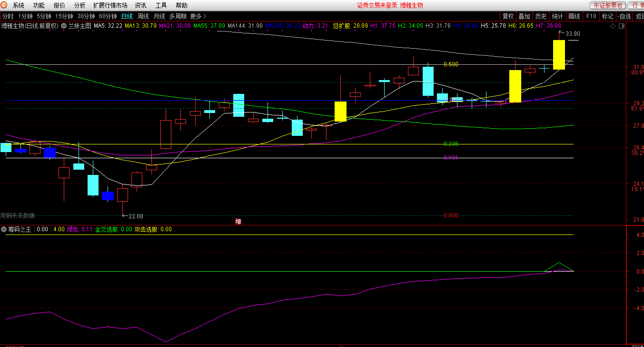Click the 增 marker icon below chart
The width and height of the screenshot is (644, 347).
[238, 222]
